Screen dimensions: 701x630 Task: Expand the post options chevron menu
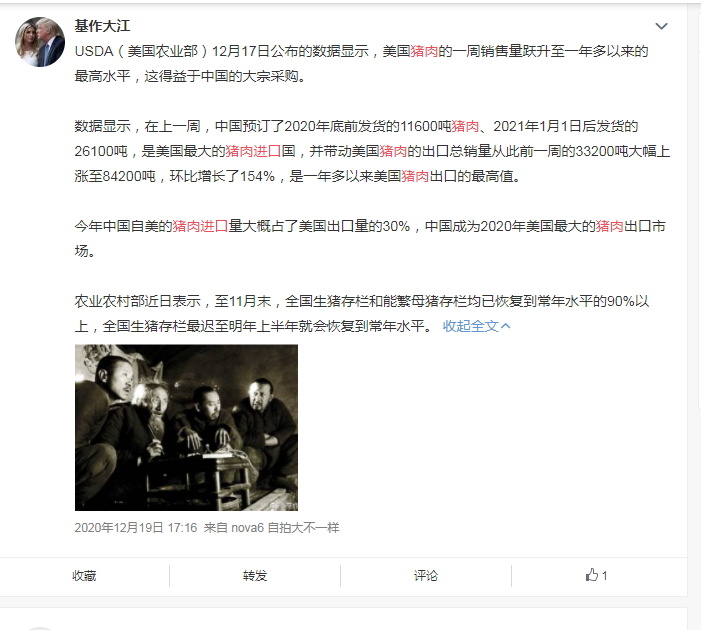(x=661, y=26)
